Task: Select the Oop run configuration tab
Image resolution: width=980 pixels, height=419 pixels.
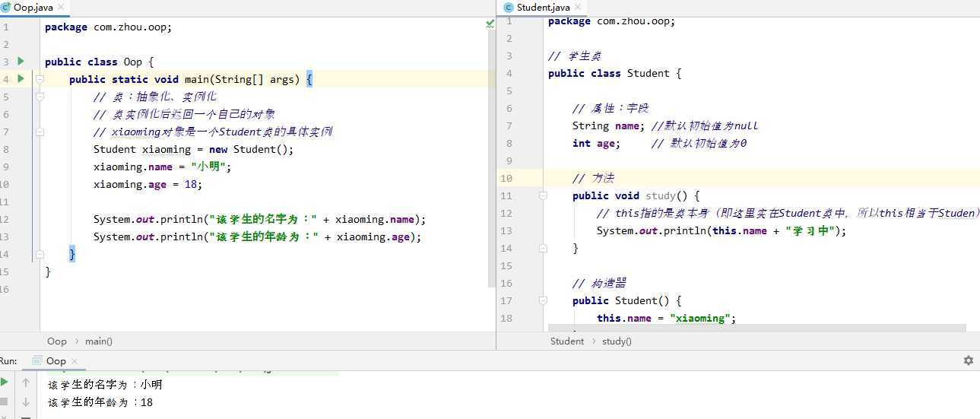Action: 56,360
